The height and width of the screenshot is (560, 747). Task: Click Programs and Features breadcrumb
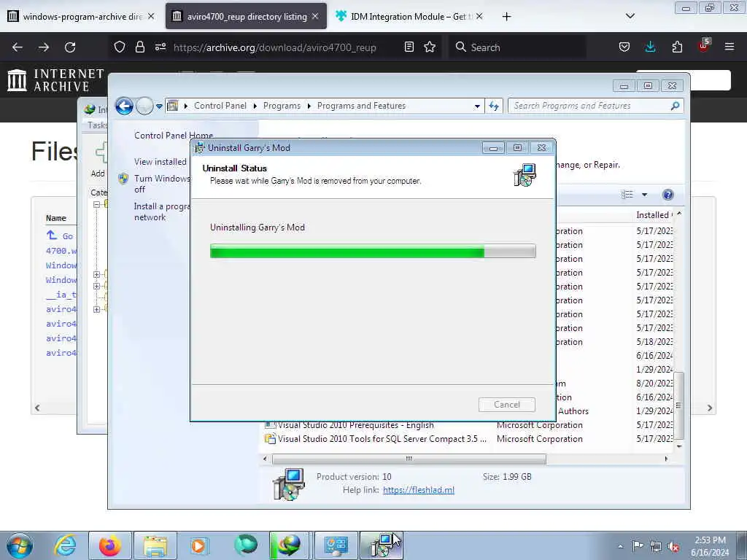coord(361,106)
